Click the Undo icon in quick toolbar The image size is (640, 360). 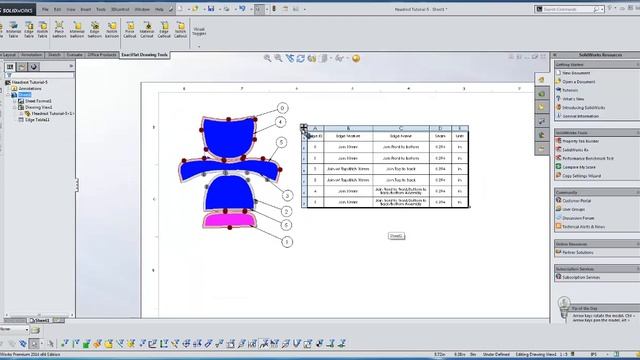pyautogui.click(x=242, y=9)
